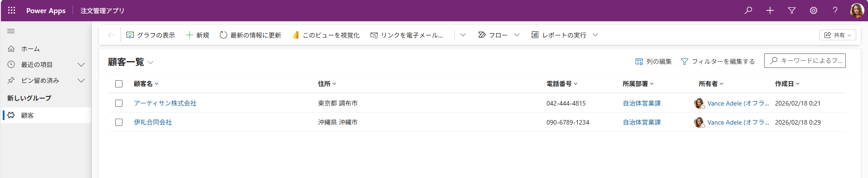This screenshot has width=868, height=178.
Task: Open the user profile avatar in header
Action: pyautogui.click(x=857, y=10)
